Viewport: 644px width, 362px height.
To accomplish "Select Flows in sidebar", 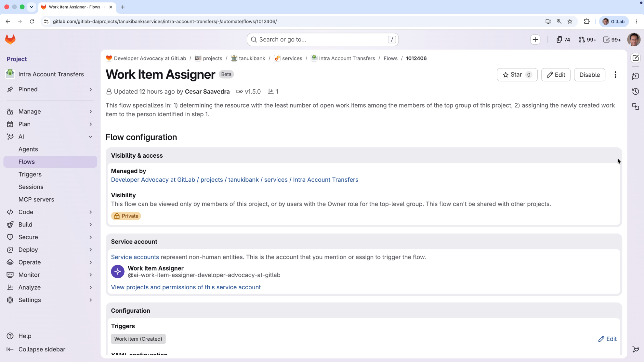I will pos(50,162).
